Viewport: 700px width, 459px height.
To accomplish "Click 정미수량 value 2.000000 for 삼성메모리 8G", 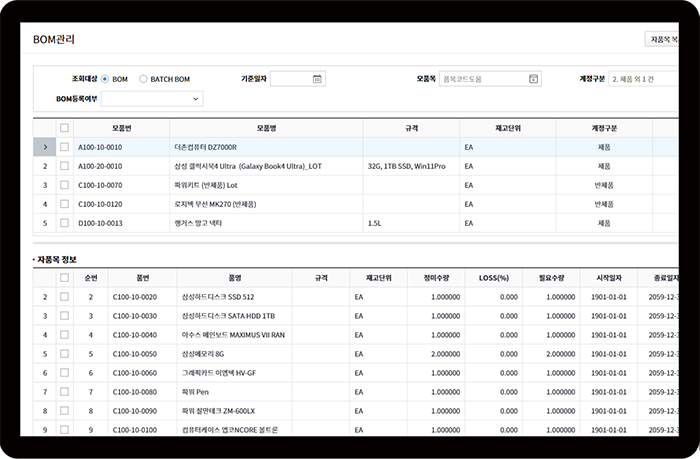I will (446, 354).
